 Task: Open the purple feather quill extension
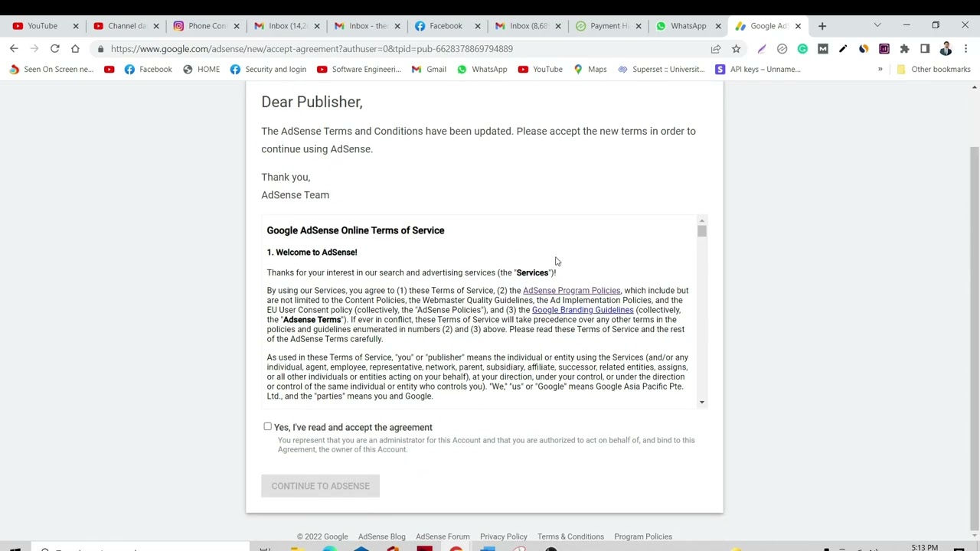[x=762, y=49]
